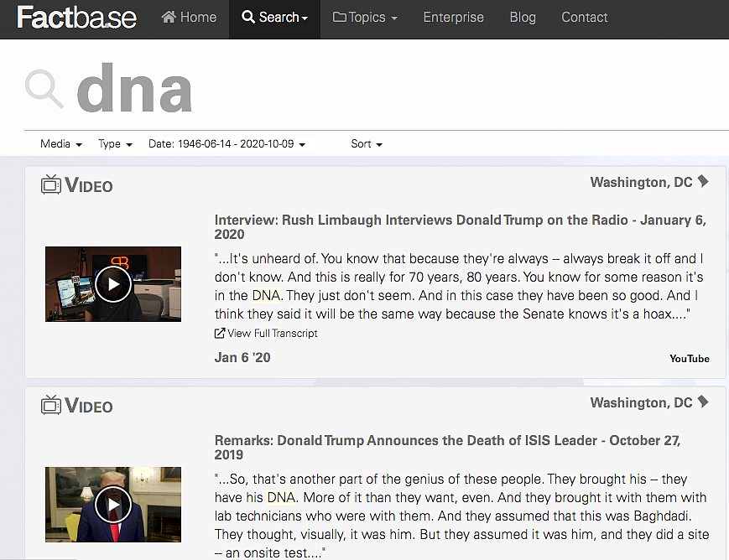The width and height of the screenshot is (729, 560).
Task: Open the Media filter dropdown
Action: [x=61, y=144]
